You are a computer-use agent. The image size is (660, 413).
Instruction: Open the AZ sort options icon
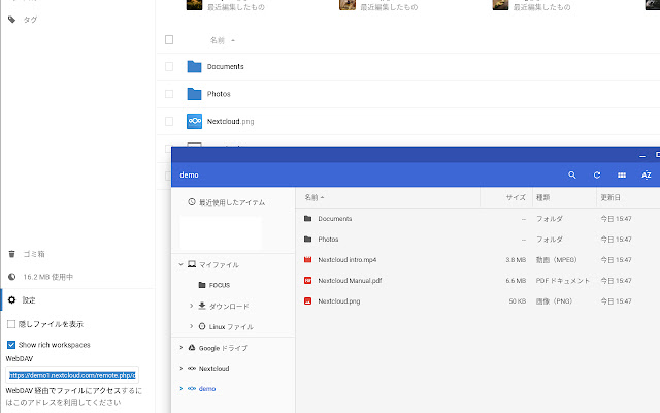(646, 175)
